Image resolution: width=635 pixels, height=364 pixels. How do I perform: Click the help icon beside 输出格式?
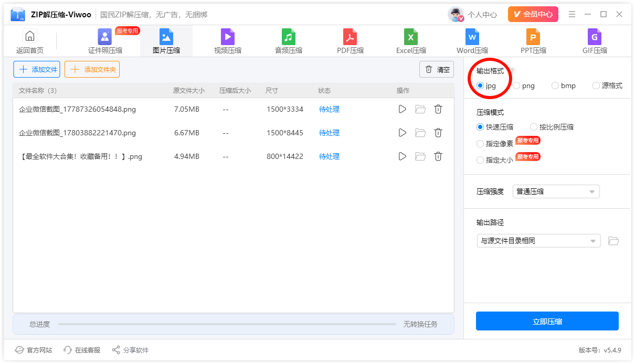click(513, 71)
